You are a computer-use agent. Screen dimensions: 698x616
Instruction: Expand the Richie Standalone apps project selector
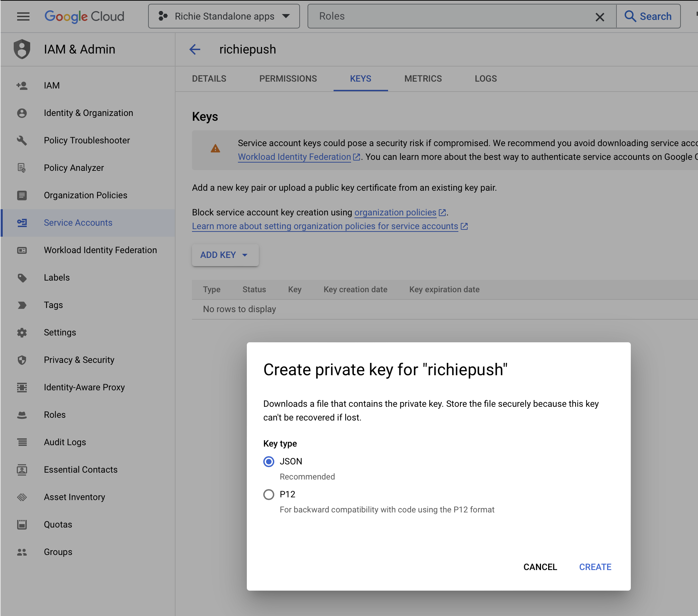(224, 16)
